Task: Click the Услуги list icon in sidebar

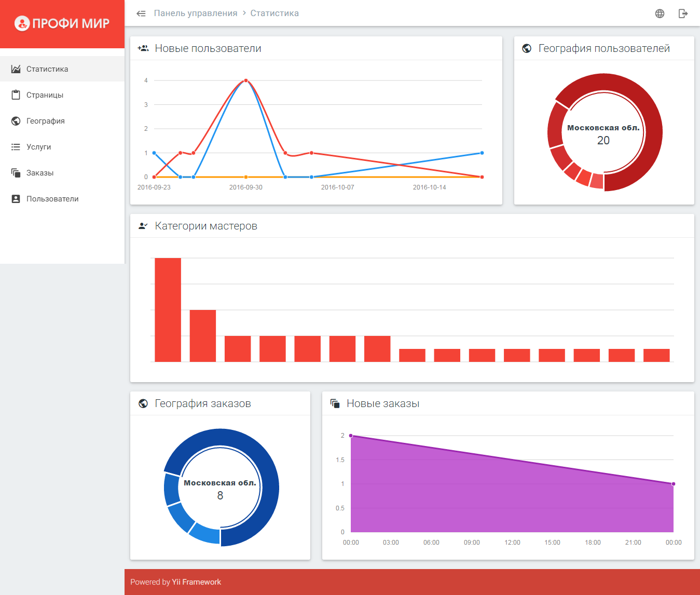Action: 16,147
